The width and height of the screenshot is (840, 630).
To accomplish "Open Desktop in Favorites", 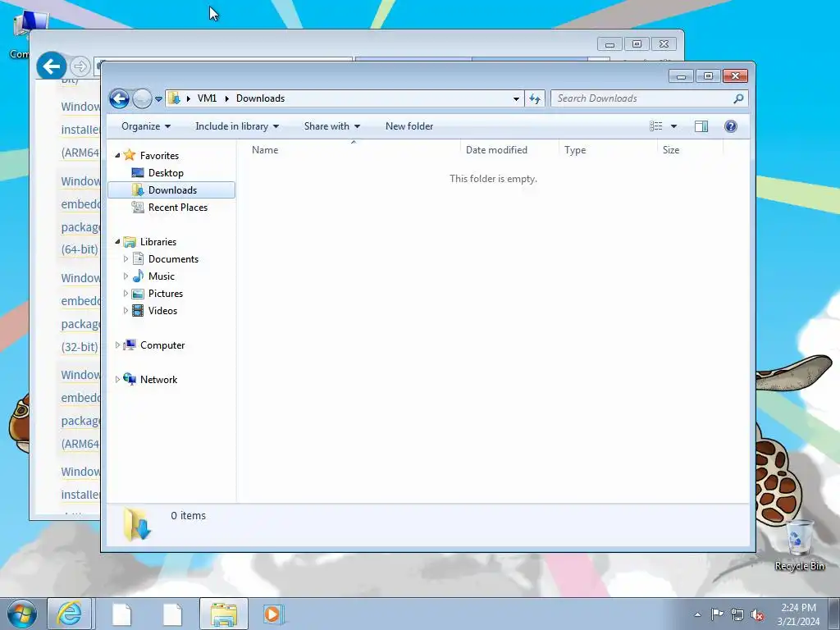I will tap(166, 173).
